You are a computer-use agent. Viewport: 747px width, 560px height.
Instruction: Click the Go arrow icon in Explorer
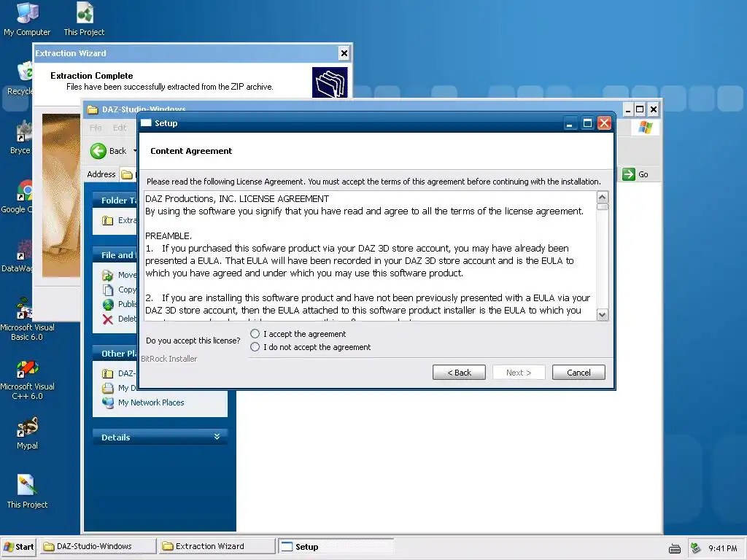628,174
